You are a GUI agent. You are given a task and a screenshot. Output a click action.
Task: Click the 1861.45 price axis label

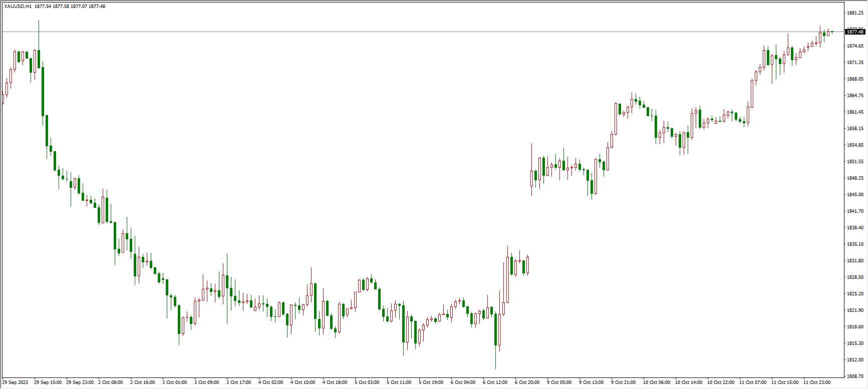click(x=854, y=112)
